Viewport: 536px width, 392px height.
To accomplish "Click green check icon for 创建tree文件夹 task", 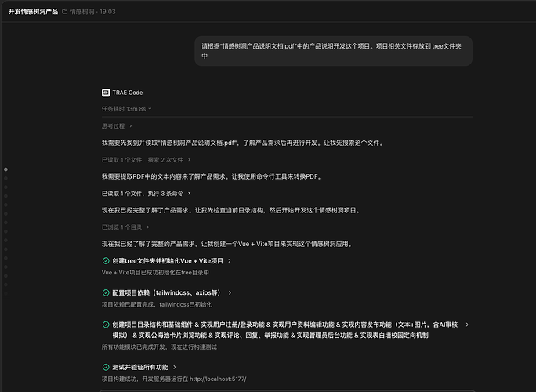I will tap(106, 261).
